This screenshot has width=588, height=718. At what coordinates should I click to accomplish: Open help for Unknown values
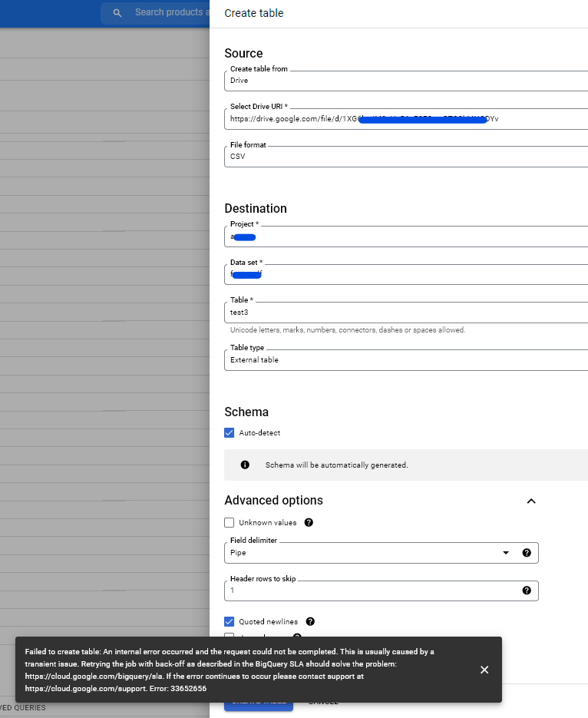pyautogui.click(x=309, y=522)
